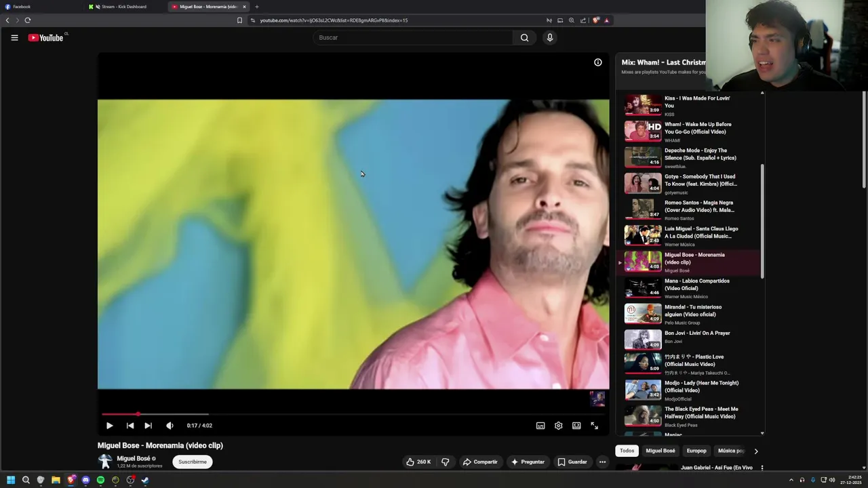The height and width of the screenshot is (488, 868).
Task: Open Discord from the taskbar
Action: coord(85,480)
